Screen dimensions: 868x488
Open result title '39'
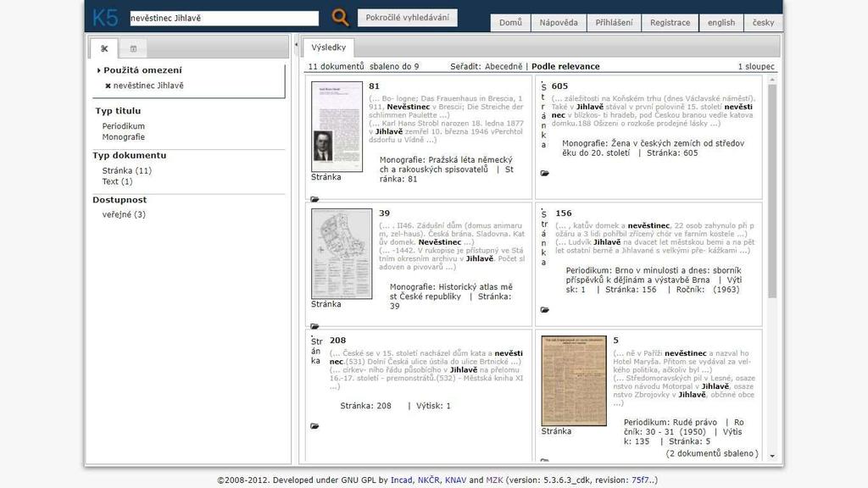click(385, 213)
